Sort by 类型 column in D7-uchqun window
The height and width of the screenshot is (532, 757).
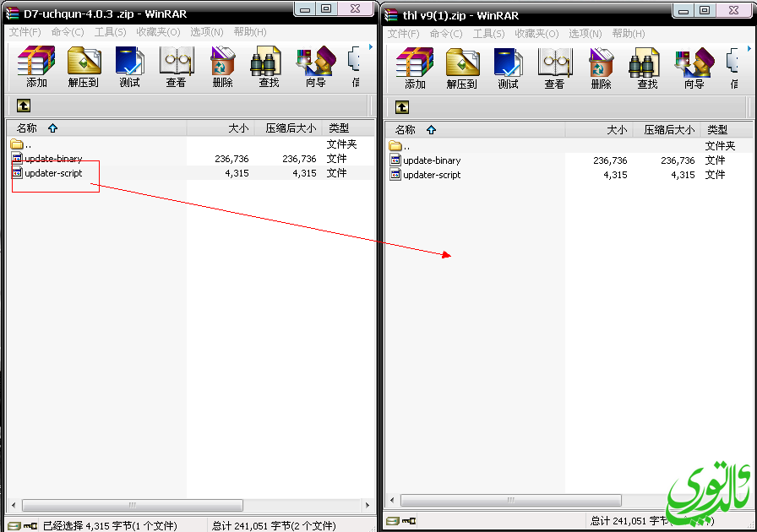(347, 128)
